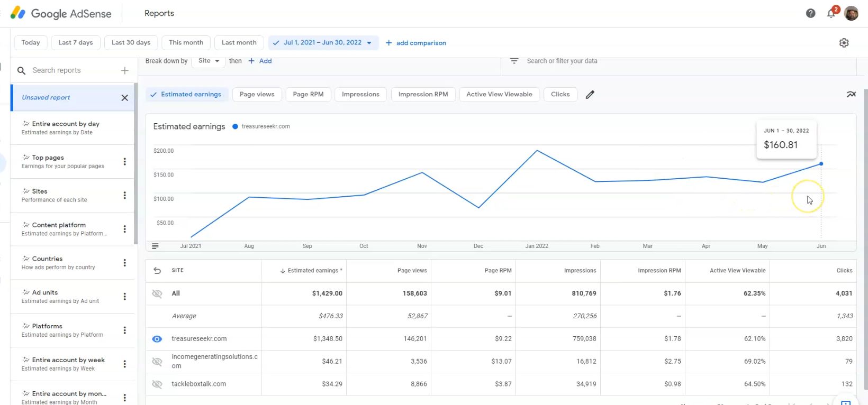Screen dimensions: 868x405
Task: Click the Reports header title
Action: [159, 13]
